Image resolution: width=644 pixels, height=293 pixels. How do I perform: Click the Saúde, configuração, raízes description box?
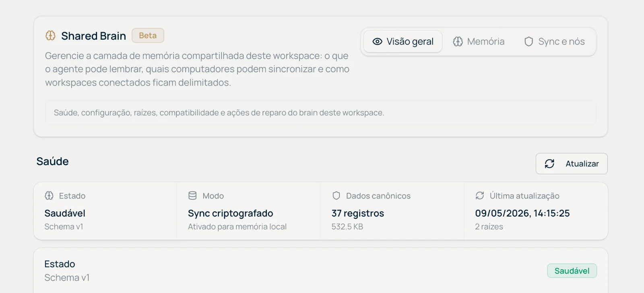(320, 113)
